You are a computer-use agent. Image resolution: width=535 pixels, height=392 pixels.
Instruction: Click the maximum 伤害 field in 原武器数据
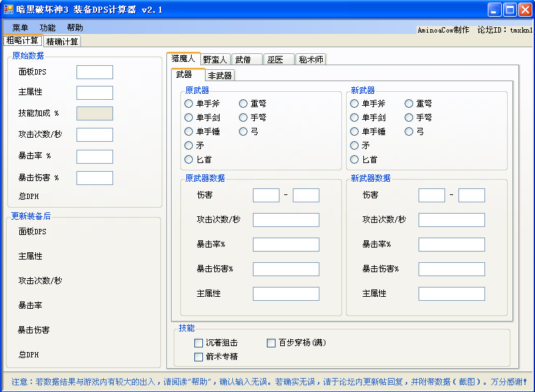[x=306, y=195]
